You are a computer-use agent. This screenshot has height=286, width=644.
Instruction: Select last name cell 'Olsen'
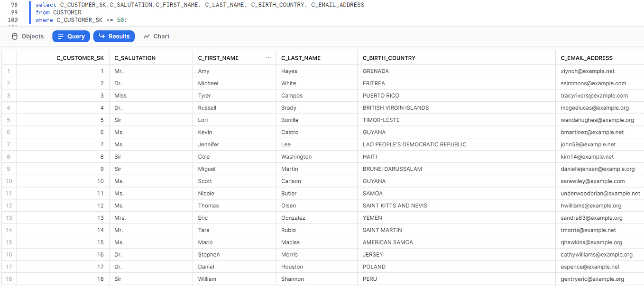(288, 206)
